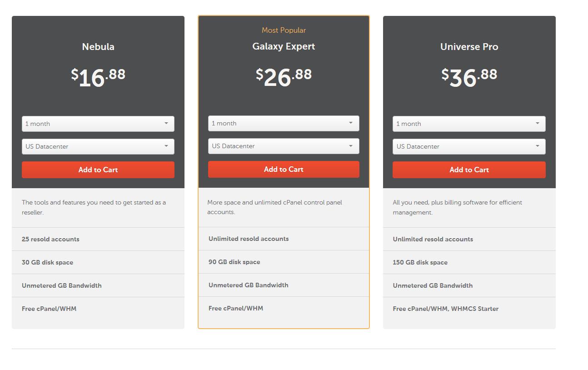
Task: Click the Galaxy Expert plan title
Action: click(x=284, y=46)
